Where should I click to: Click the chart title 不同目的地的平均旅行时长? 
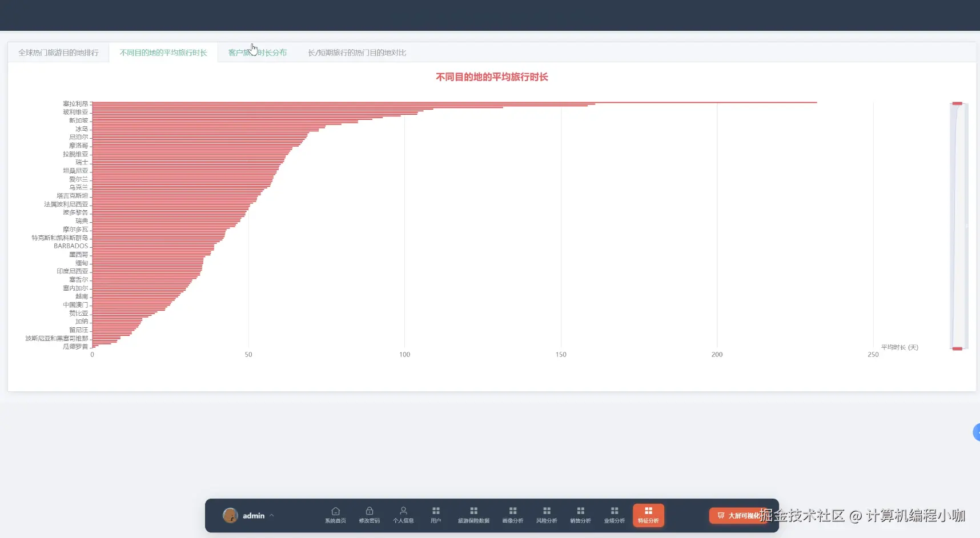click(492, 77)
